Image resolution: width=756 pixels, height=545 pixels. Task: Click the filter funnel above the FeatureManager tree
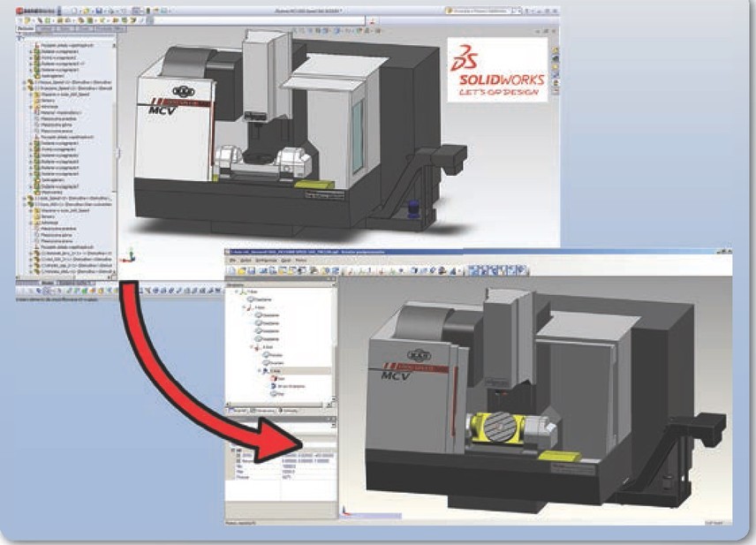point(19,38)
